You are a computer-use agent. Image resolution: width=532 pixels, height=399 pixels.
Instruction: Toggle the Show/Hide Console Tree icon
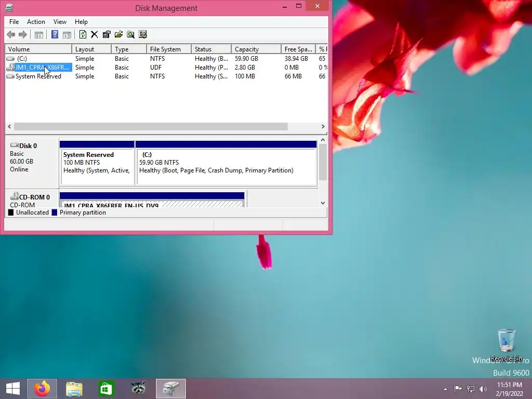[x=39, y=34]
